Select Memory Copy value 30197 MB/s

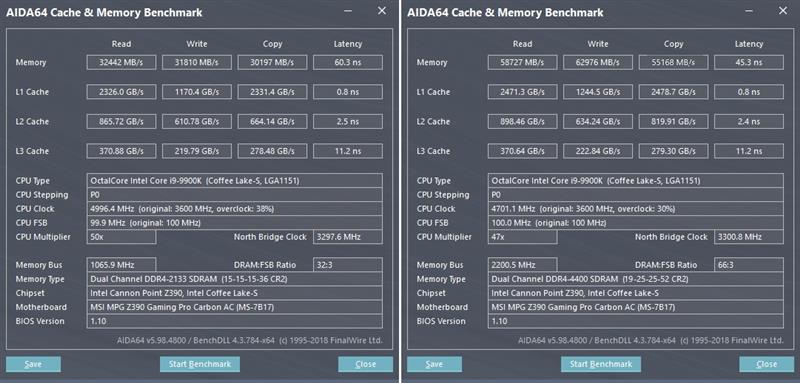272,62
